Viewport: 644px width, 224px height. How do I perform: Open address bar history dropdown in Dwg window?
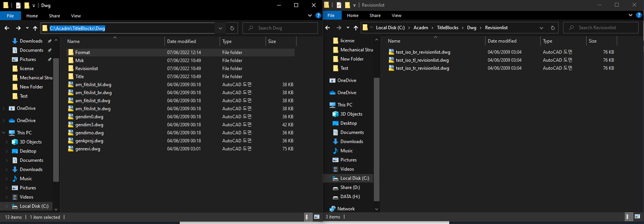[220, 28]
